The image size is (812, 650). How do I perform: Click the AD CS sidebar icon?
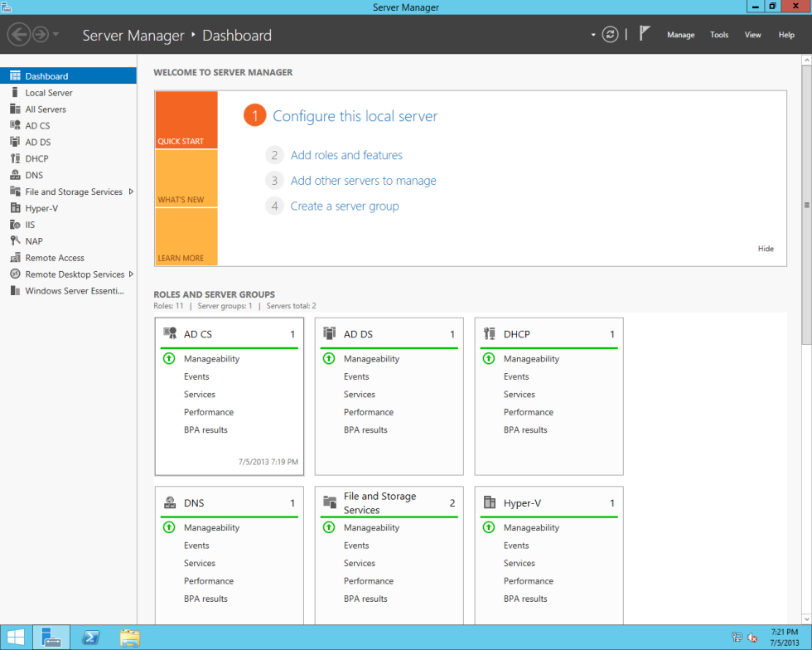coord(15,125)
